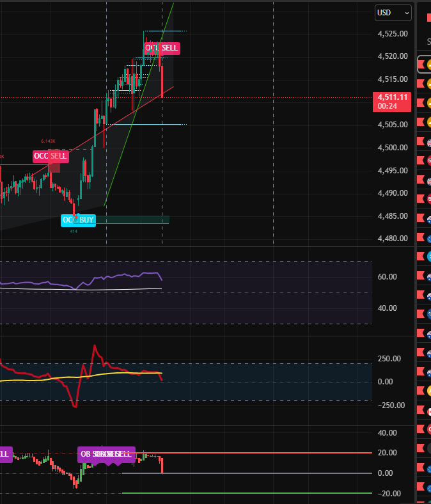Click the purple RSI line

[115, 277]
